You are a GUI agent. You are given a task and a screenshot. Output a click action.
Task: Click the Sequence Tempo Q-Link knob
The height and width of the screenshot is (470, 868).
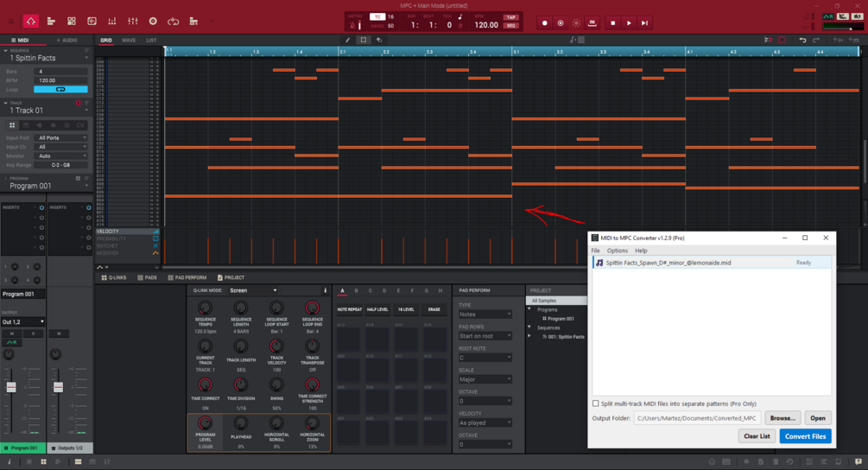205,308
